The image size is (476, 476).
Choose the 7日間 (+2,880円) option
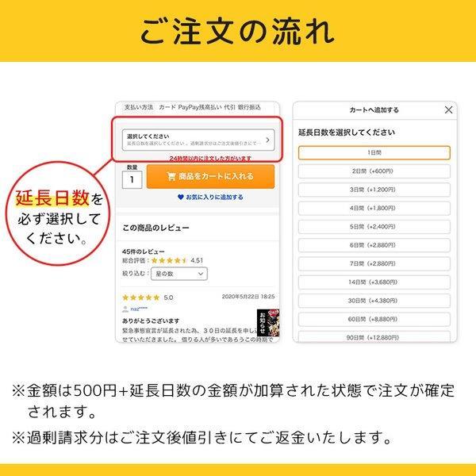coord(374,263)
